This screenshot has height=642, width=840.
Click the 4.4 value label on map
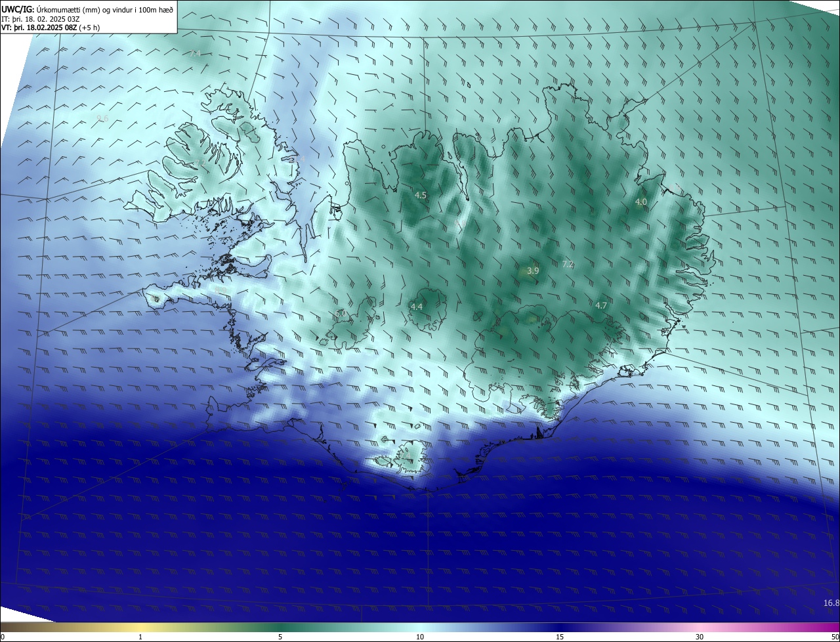(x=417, y=307)
